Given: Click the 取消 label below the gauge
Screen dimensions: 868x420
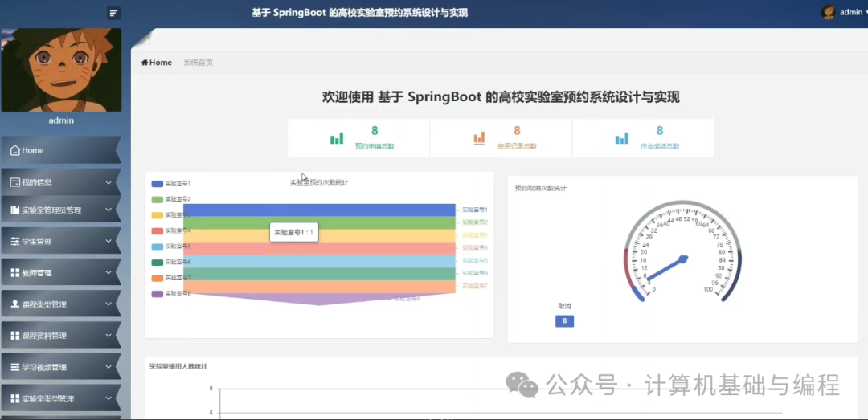Looking at the screenshot, I should tap(564, 306).
